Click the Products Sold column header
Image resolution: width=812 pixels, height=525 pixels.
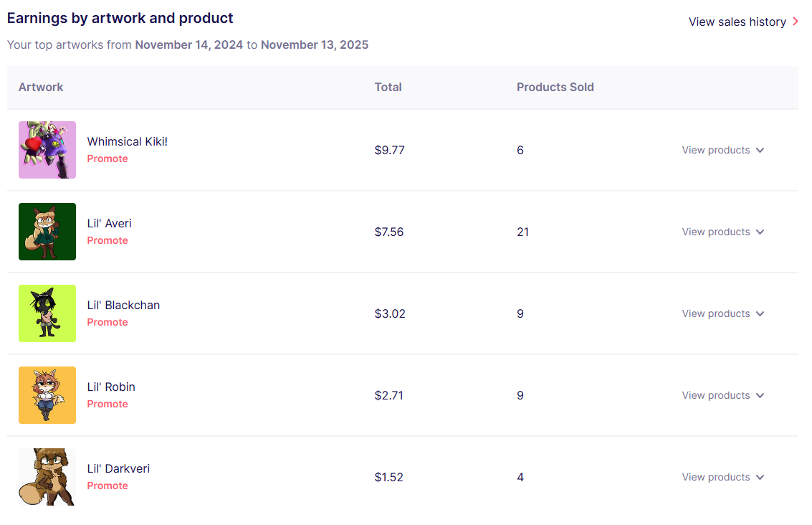pyautogui.click(x=555, y=87)
